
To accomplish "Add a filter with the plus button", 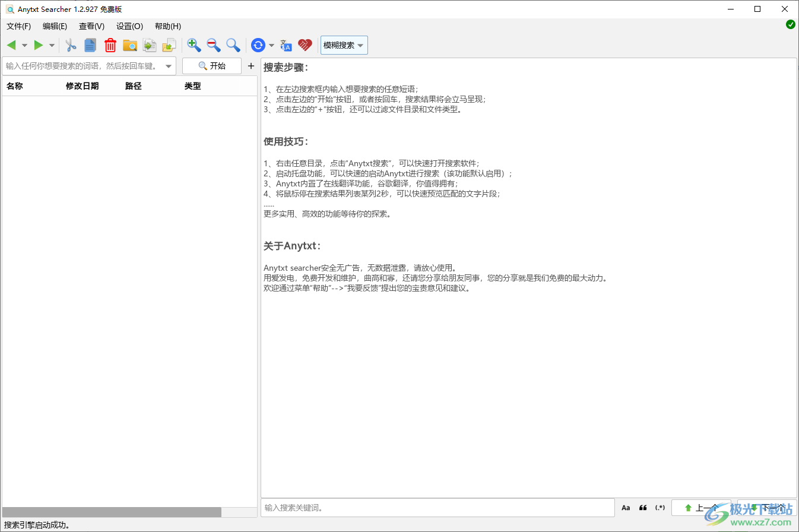I will [x=251, y=66].
